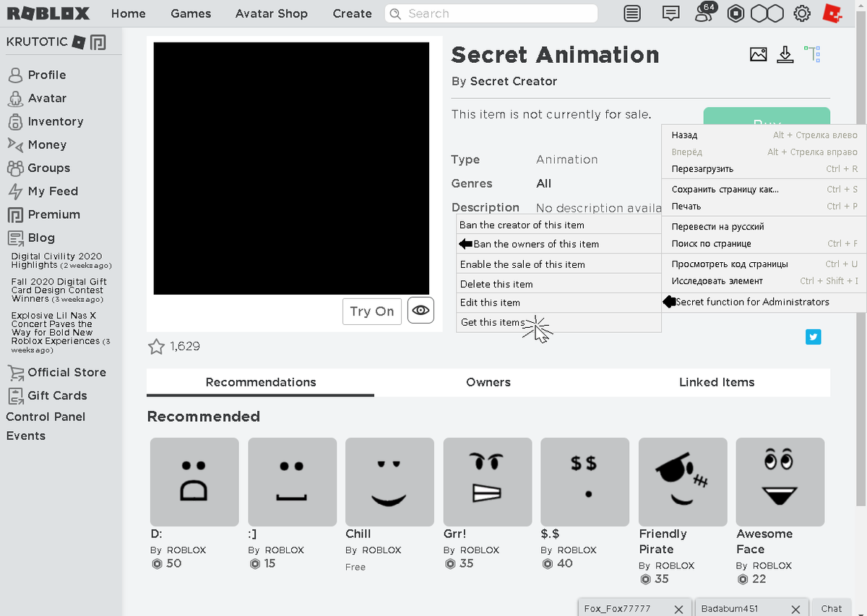
Task: Click the Profile person icon in sidebar
Action: pyautogui.click(x=15, y=75)
